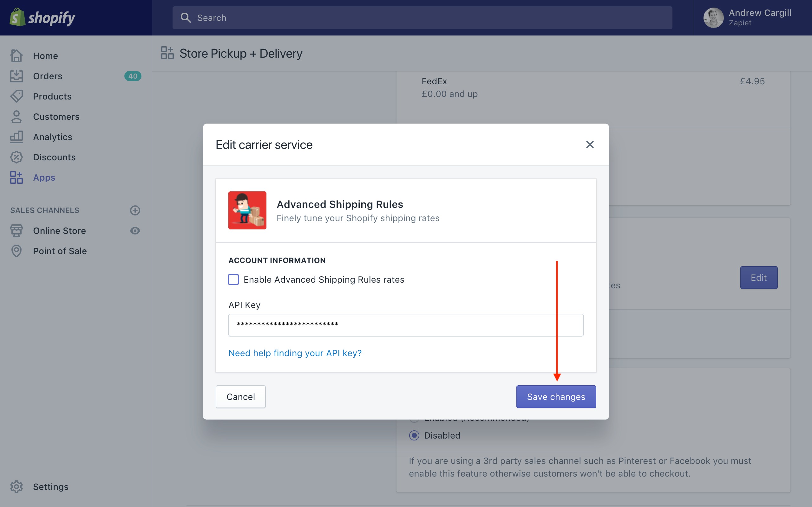
Task: Open the Point of Sale channel
Action: [x=60, y=251]
